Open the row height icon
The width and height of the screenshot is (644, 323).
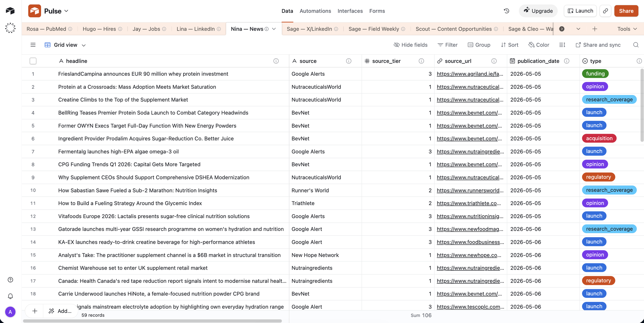click(x=562, y=45)
